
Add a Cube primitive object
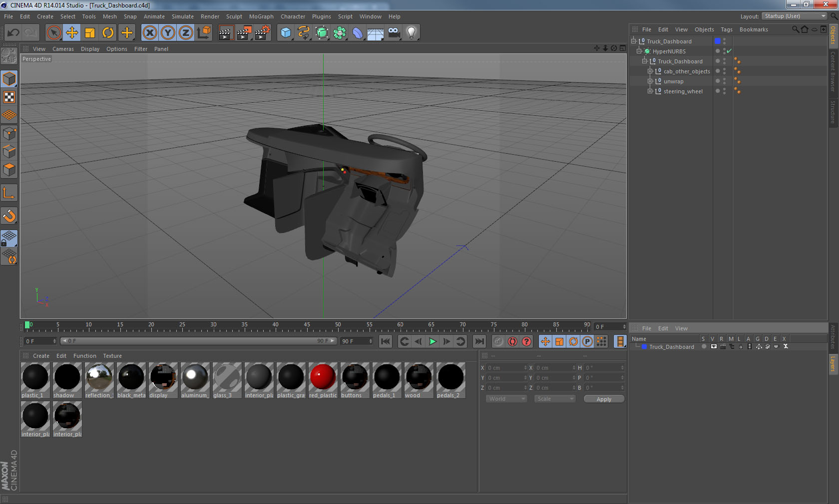(x=286, y=33)
